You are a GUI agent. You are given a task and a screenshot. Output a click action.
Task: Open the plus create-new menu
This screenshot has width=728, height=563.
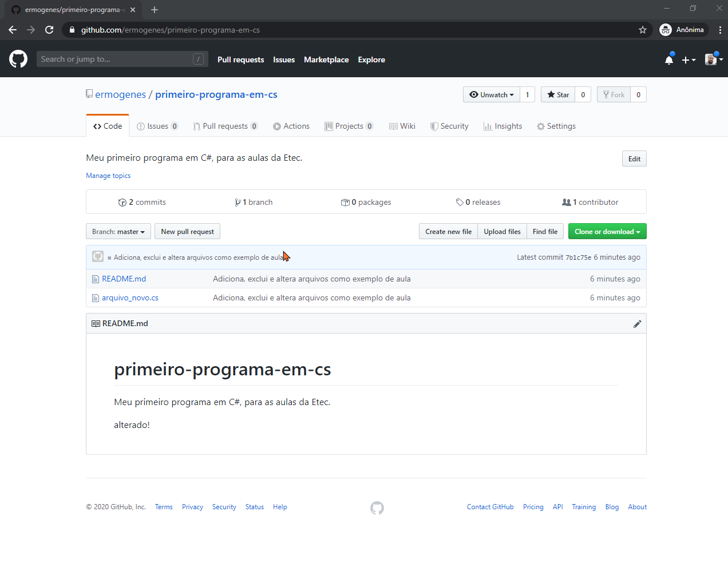tap(689, 60)
